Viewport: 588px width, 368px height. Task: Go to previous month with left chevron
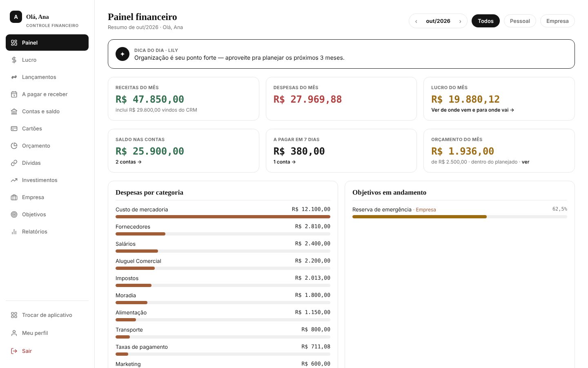click(x=416, y=21)
